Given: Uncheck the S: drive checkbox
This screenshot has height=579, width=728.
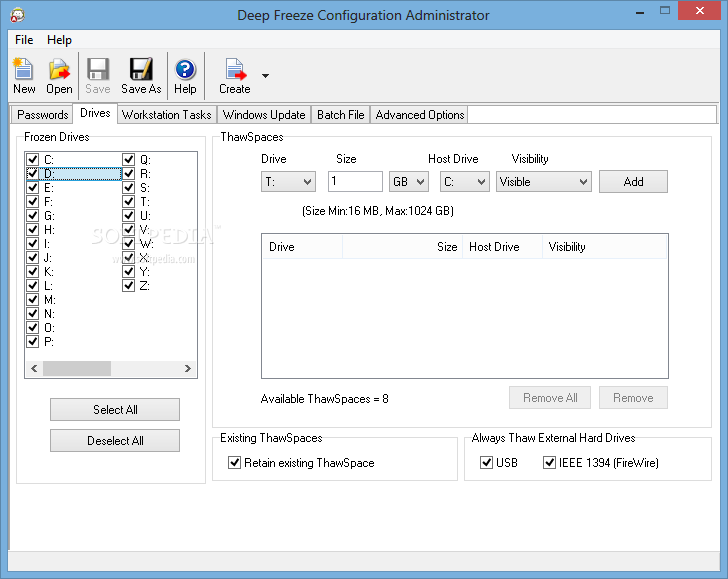Looking at the screenshot, I should tap(129, 188).
